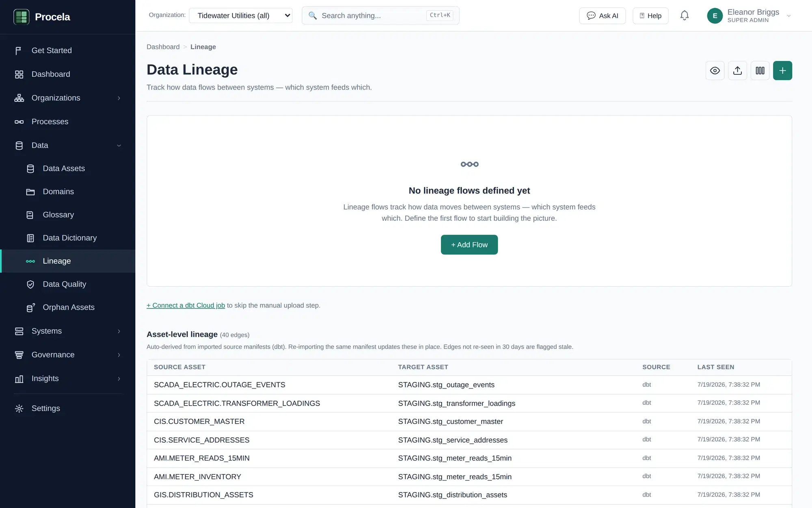Click the Help button
812x508 pixels.
[650, 16]
